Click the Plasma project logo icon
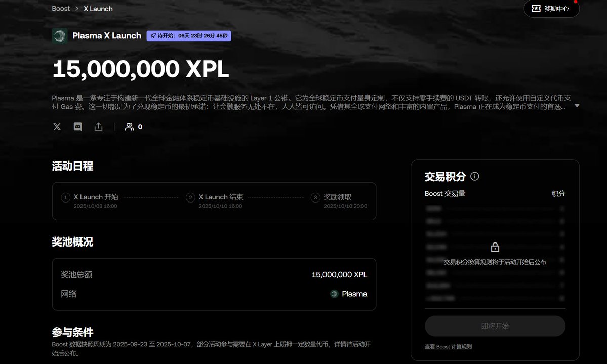Image resolution: width=607 pixels, height=364 pixels. [60, 36]
